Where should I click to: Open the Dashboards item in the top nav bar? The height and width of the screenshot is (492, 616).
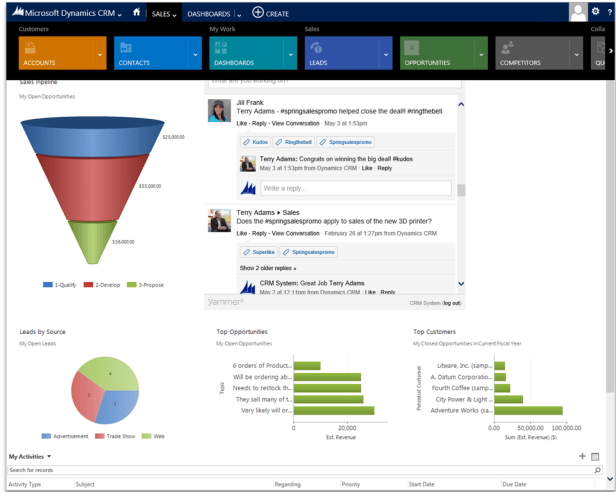tap(209, 14)
